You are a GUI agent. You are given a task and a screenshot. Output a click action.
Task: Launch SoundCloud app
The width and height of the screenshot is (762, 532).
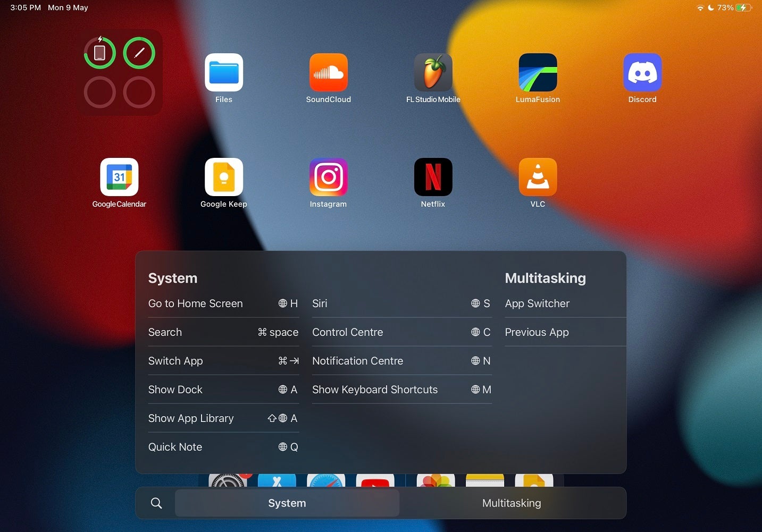pyautogui.click(x=329, y=72)
